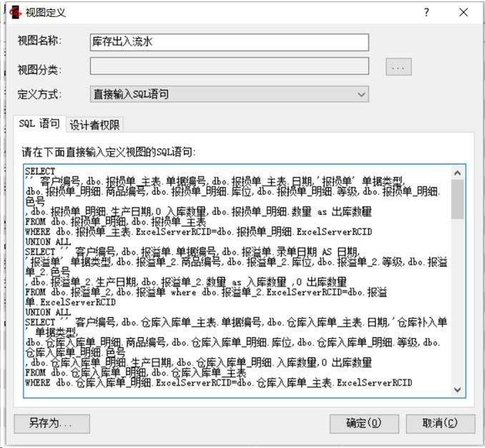The width and height of the screenshot is (485, 448).
Task: Click the 视图分类 input field
Action: click(229, 66)
